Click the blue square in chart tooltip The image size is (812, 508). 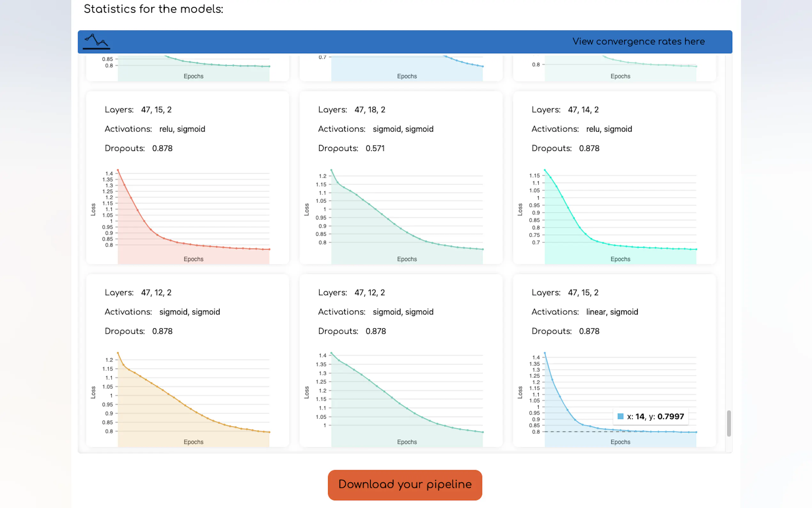(x=620, y=416)
